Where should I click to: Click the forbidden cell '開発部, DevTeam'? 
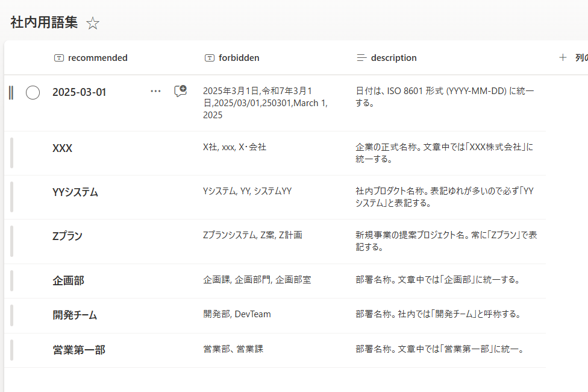tap(237, 314)
